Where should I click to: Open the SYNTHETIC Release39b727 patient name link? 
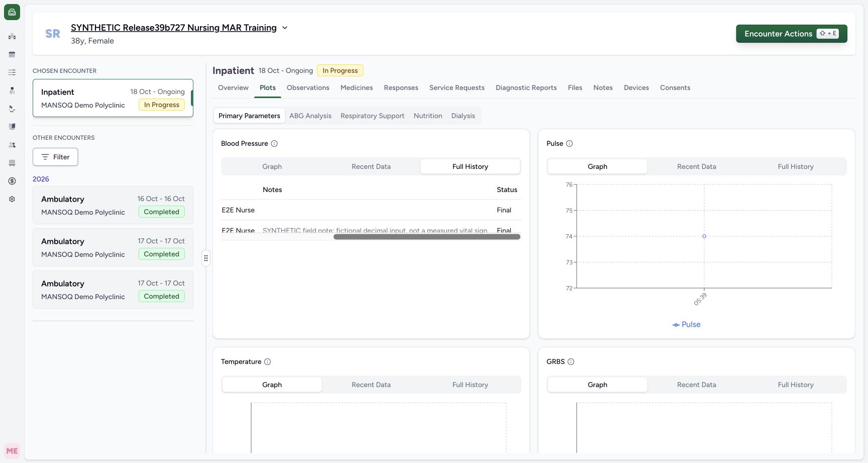(x=174, y=28)
